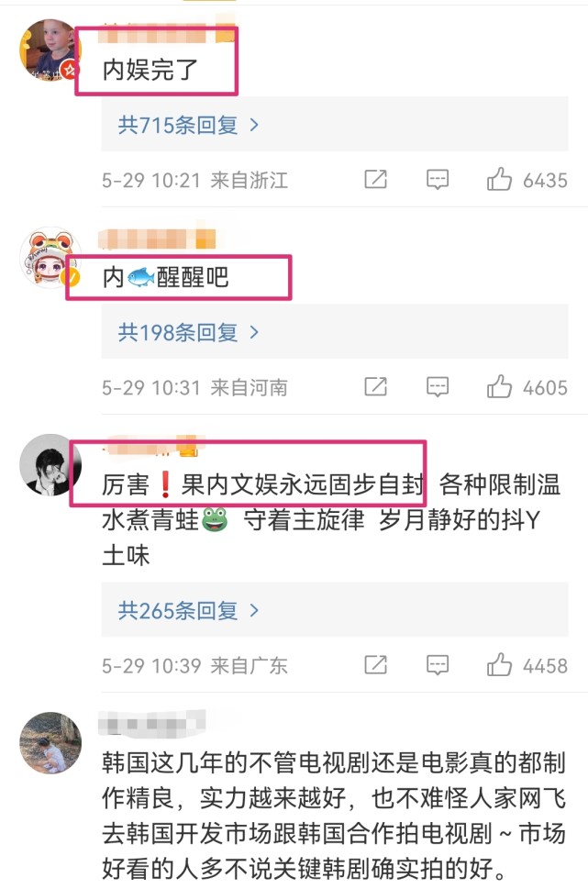Open the cartoon frog-hat avatar profile
Viewport: 588px width, 889px height.
pyautogui.click(x=50, y=258)
